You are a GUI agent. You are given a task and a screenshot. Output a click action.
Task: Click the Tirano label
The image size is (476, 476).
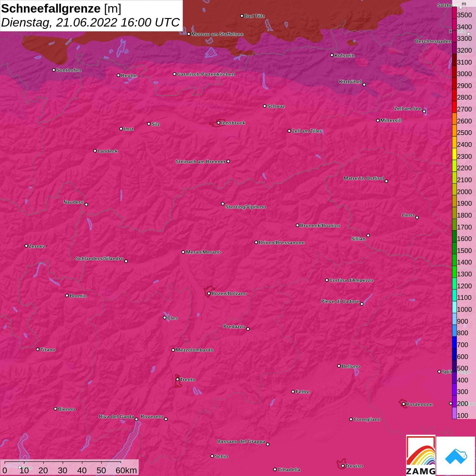(x=48, y=350)
